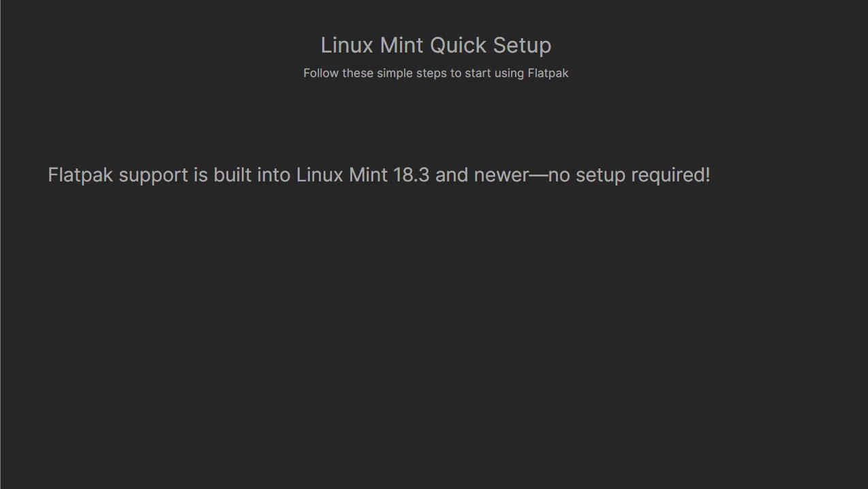Click the "Follow these simple steps" subtitle
This screenshot has width=868, height=489.
(x=435, y=73)
